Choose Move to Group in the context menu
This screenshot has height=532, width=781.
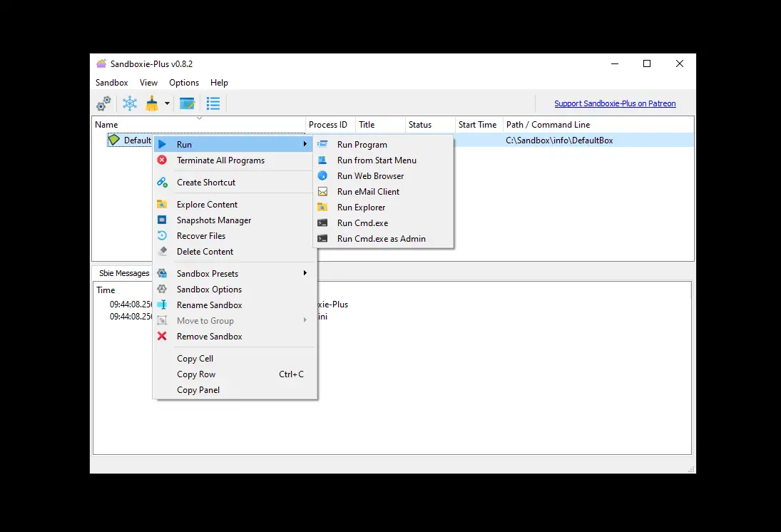(235, 320)
